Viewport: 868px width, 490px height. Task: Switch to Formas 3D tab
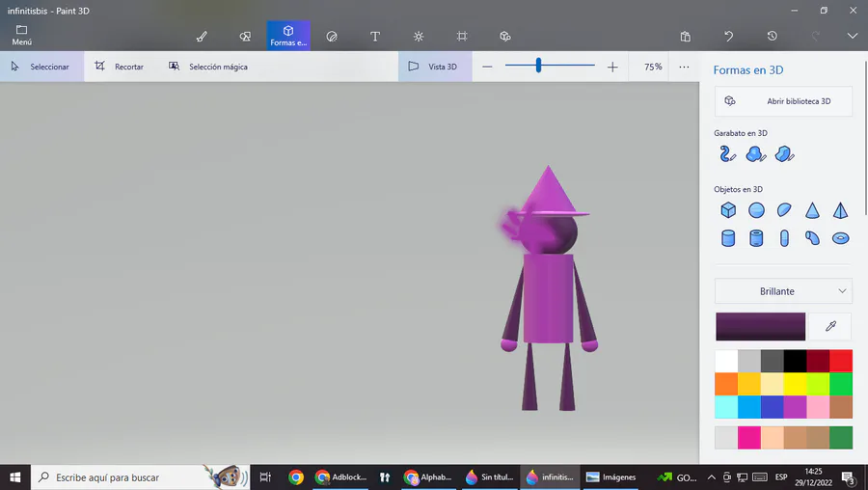click(288, 36)
